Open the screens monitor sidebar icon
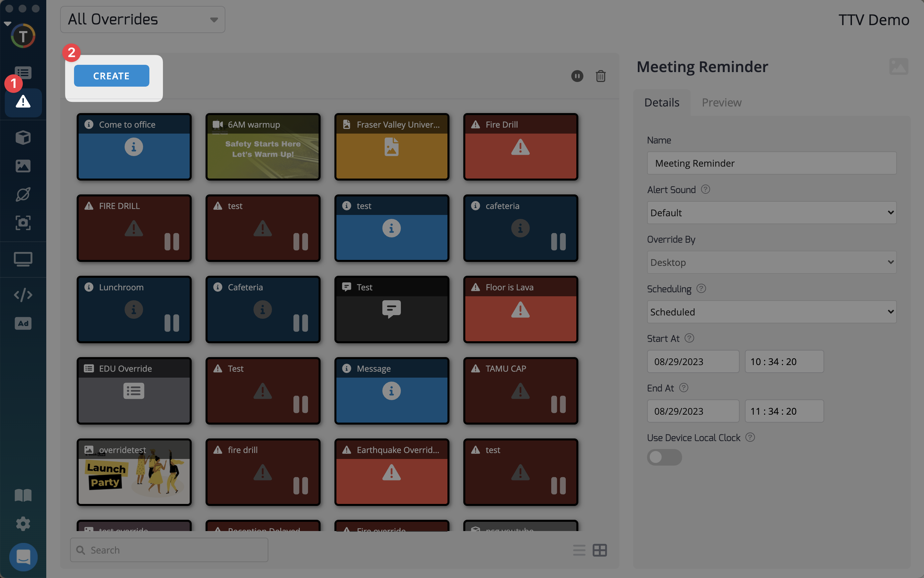The height and width of the screenshot is (578, 924). pyautogui.click(x=23, y=259)
